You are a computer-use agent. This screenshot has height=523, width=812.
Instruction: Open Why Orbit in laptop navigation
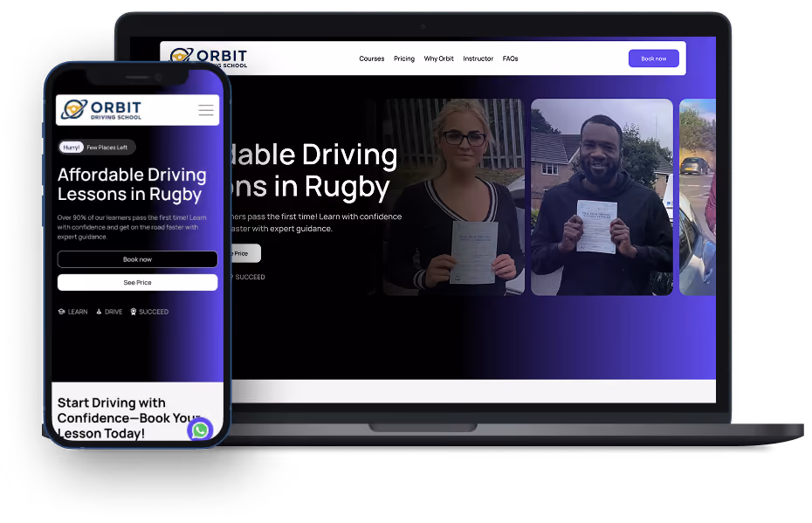(x=438, y=58)
